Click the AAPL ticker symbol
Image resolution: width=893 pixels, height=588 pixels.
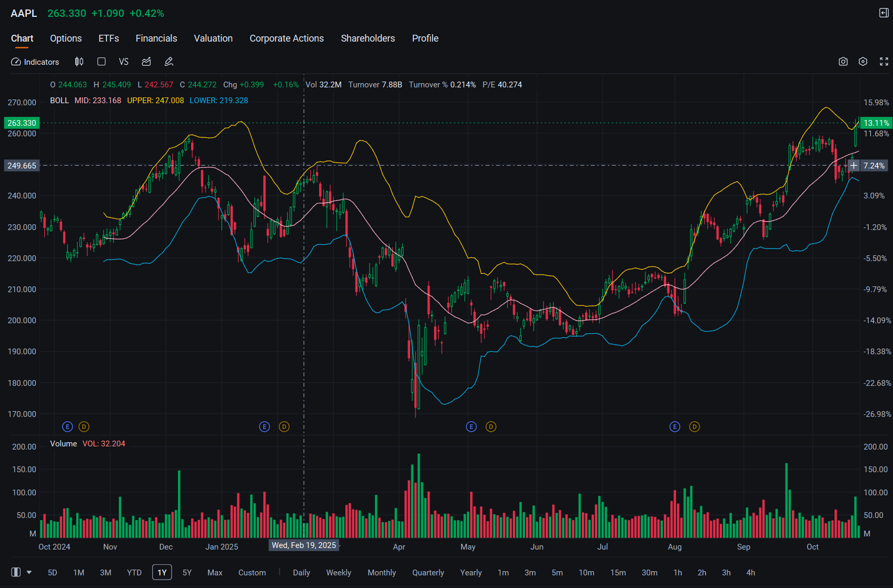point(24,13)
